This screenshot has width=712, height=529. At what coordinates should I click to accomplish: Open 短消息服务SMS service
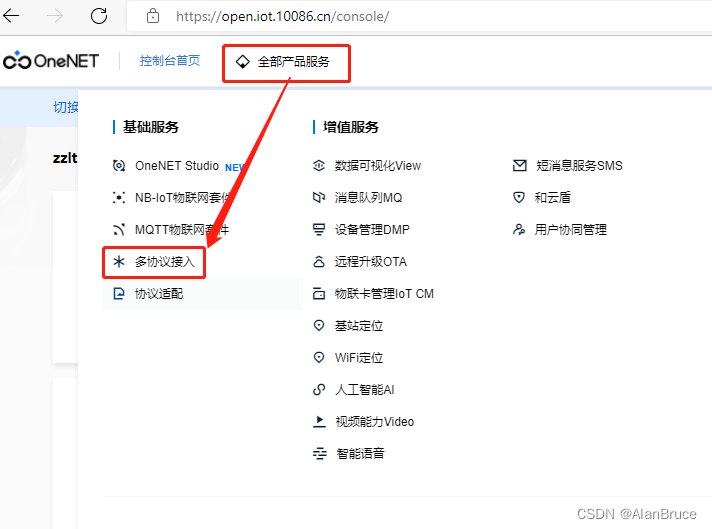click(579, 166)
